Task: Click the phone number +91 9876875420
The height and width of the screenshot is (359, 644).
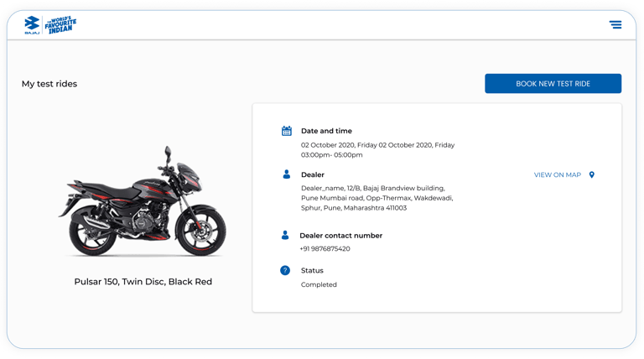Action: click(325, 248)
